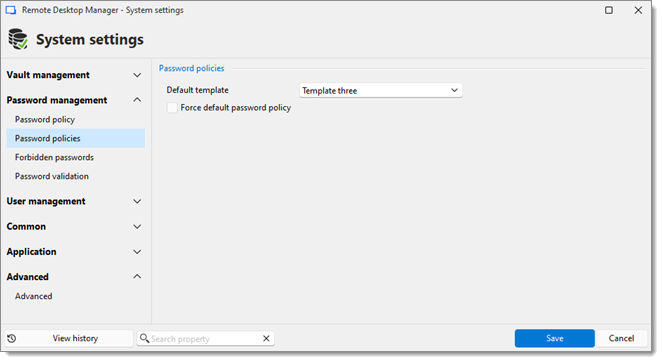Cancel the settings dialog
Image resolution: width=662 pixels, height=362 pixels.
(x=621, y=338)
